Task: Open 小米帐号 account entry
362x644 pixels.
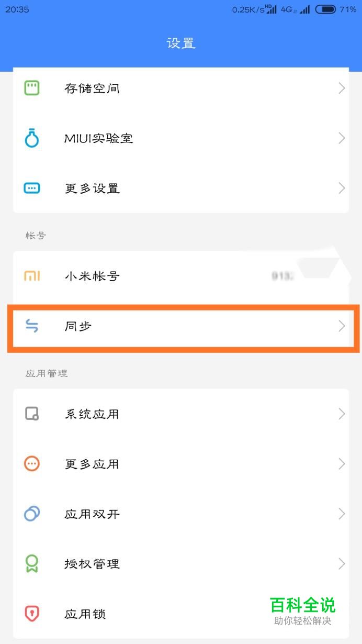Action: 92,276
